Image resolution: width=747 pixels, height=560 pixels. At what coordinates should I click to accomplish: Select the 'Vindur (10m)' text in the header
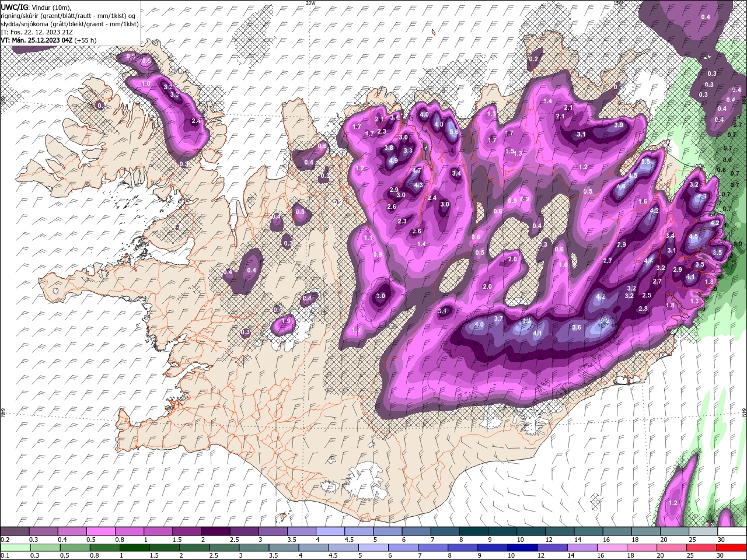pyautogui.click(x=51, y=7)
